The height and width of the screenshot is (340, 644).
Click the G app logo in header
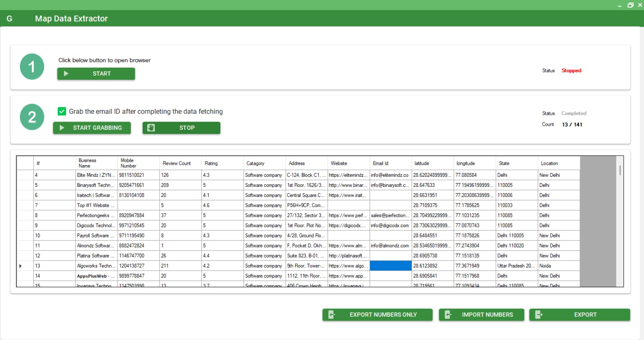coord(9,18)
